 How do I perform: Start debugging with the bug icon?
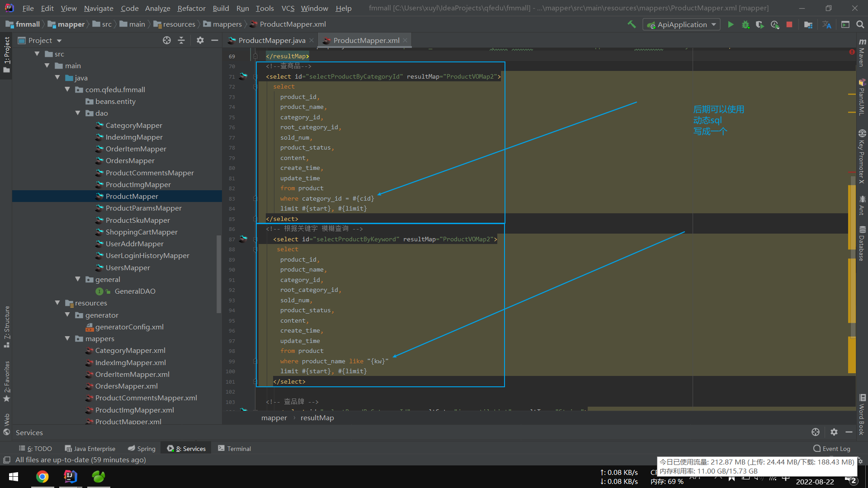[x=745, y=24]
